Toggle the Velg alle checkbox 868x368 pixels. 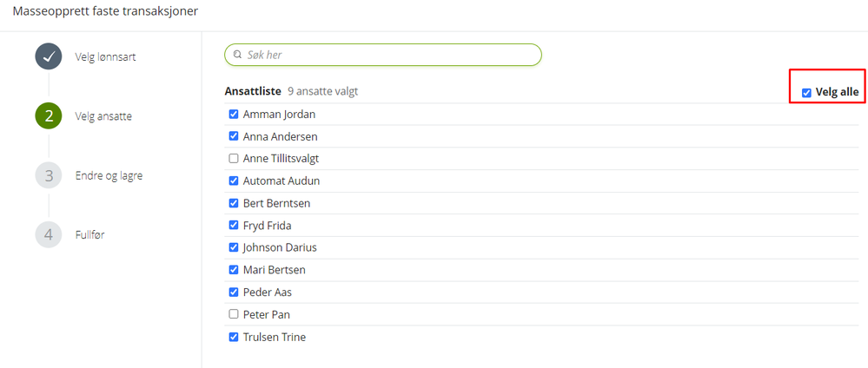pos(806,92)
